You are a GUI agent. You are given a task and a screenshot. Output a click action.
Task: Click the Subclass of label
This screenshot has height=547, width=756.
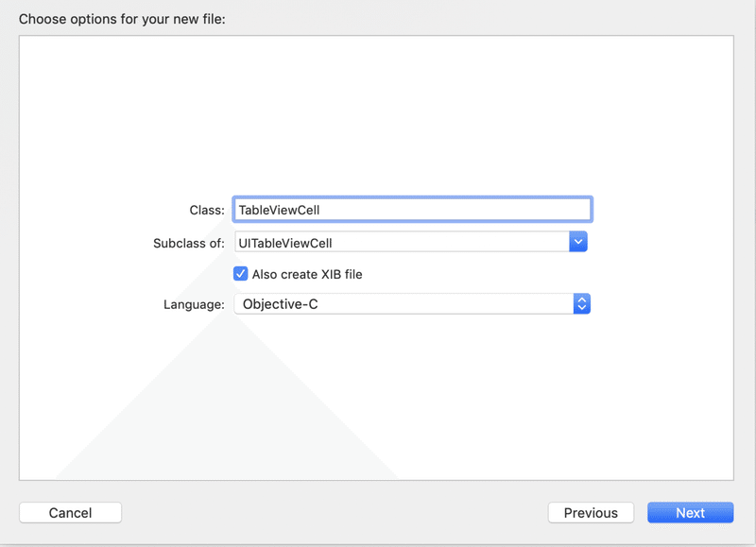[x=189, y=242]
